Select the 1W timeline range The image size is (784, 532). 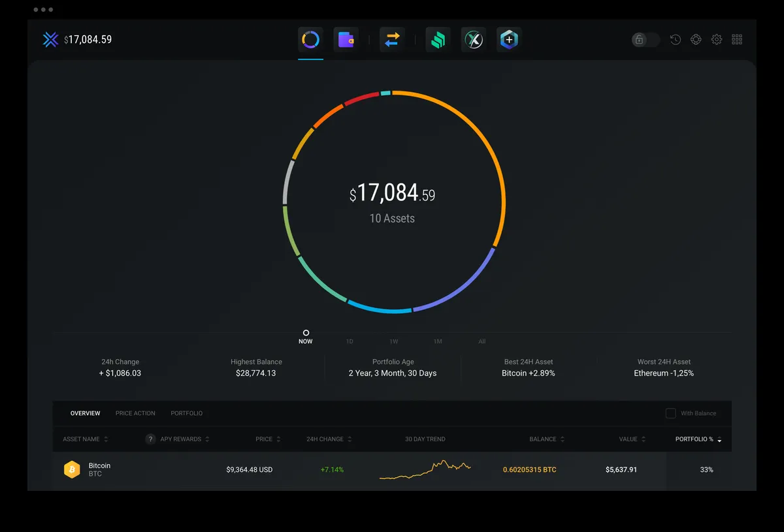pos(394,341)
